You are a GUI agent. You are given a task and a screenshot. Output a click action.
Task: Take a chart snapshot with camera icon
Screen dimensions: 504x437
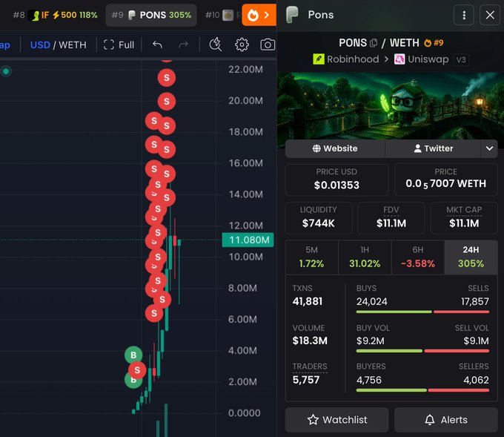[268, 45]
